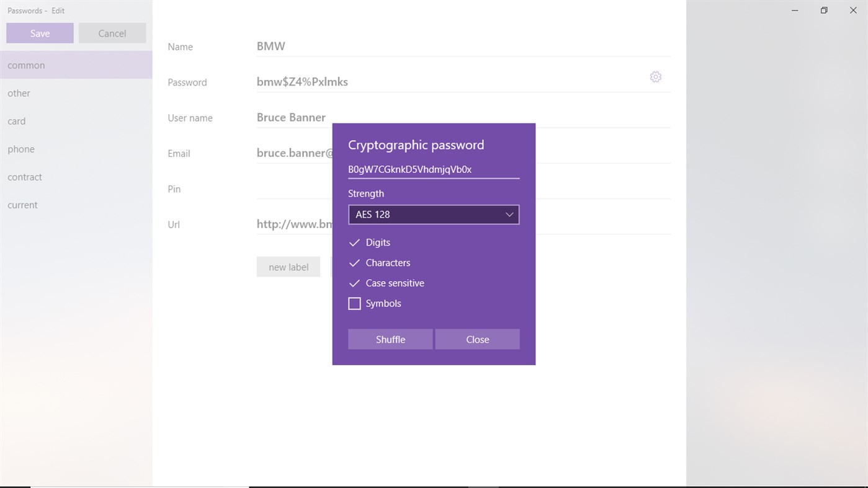Screen dimensions: 868x488
Task: Open the password generator gear icon
Action: coord(655,77)
